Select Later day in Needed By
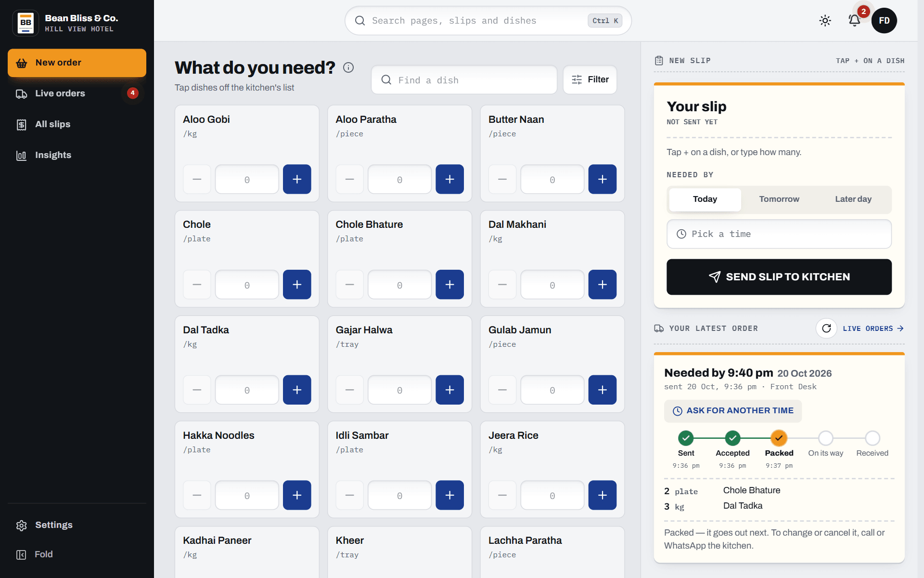Screen dimensions: 924x578 click(x=853, y=199)
